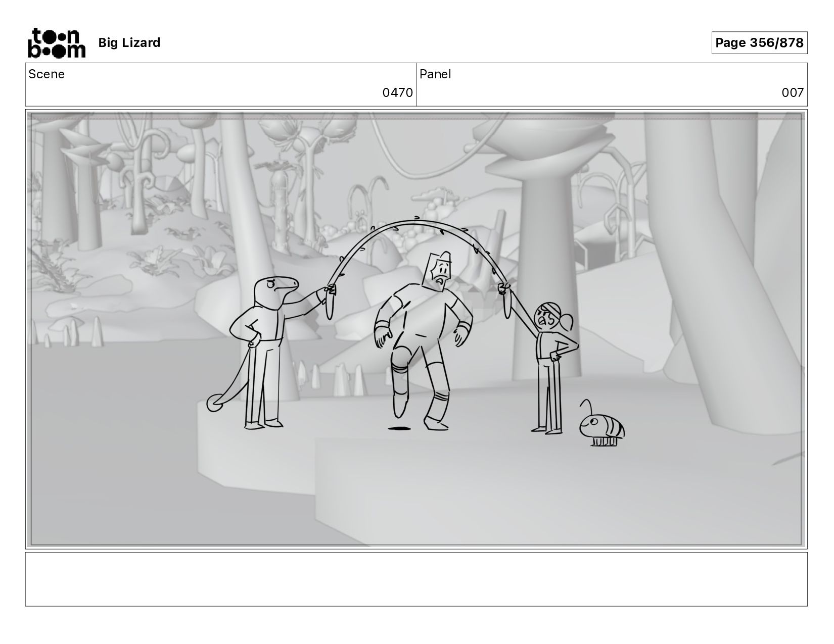
Task: Click the empty notes box below the panel
Action: pos(416,579)
